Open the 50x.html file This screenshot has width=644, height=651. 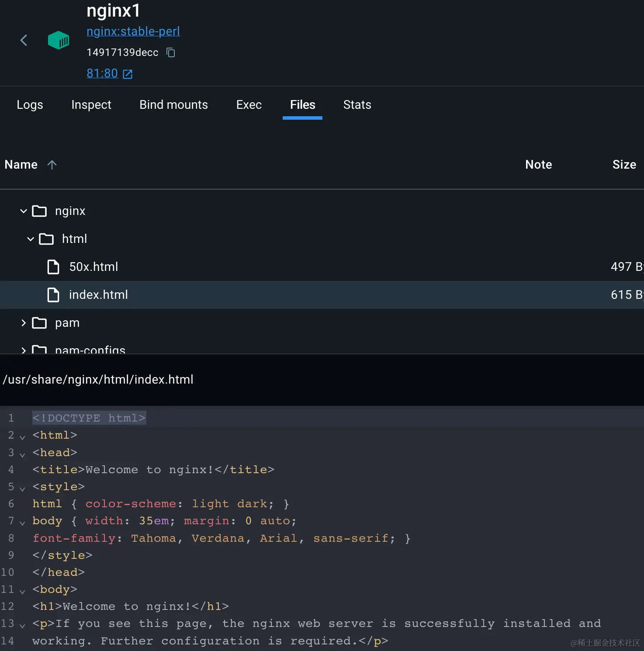[93, 267]
